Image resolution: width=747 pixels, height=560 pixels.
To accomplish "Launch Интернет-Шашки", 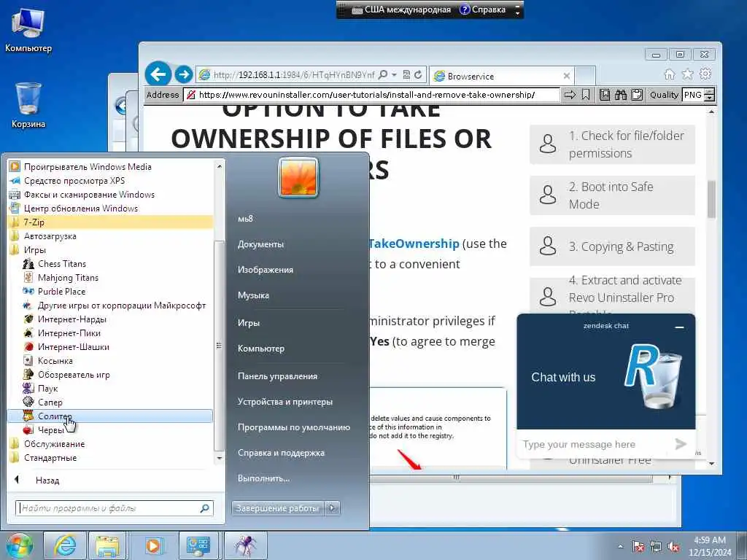I will click(74, 346).
